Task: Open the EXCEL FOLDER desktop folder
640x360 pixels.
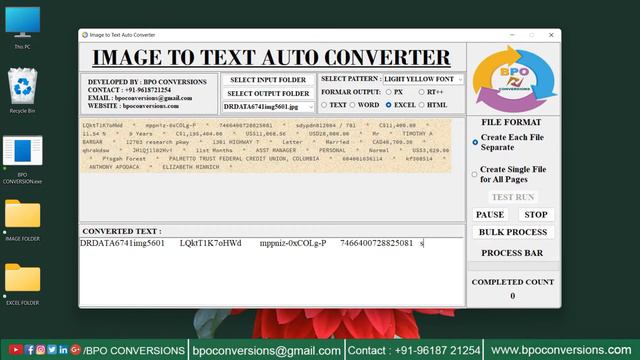Action: (x=22, y=284)
